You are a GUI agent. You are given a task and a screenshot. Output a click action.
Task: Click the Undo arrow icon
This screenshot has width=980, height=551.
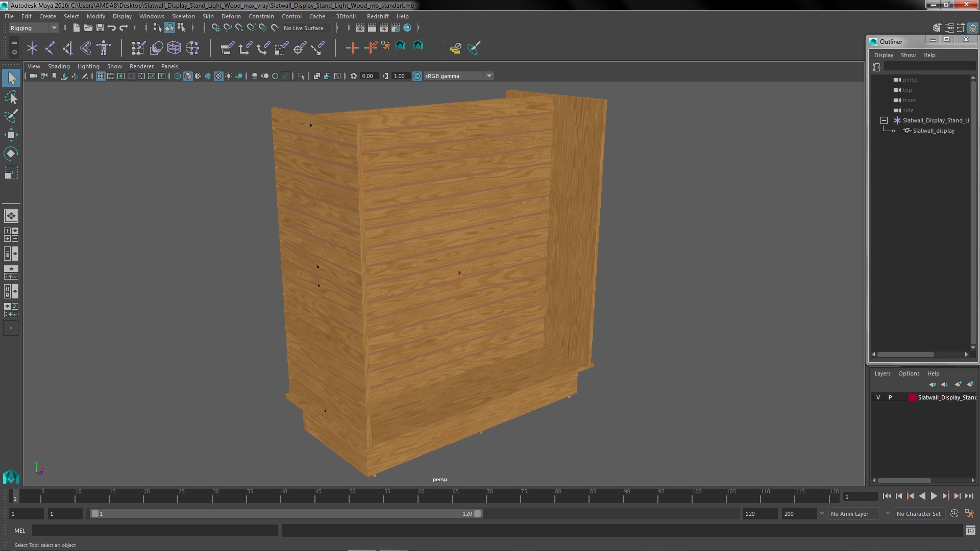[x=112, y=28]
